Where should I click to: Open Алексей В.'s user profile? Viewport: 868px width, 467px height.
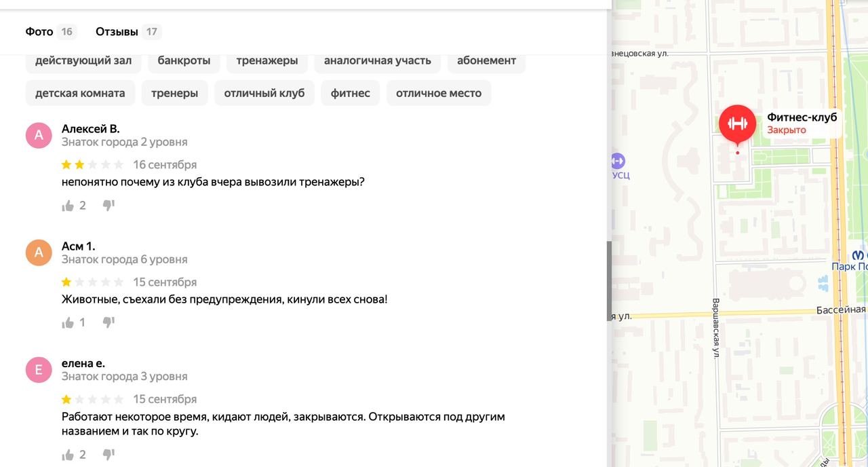tap(90, 129)
